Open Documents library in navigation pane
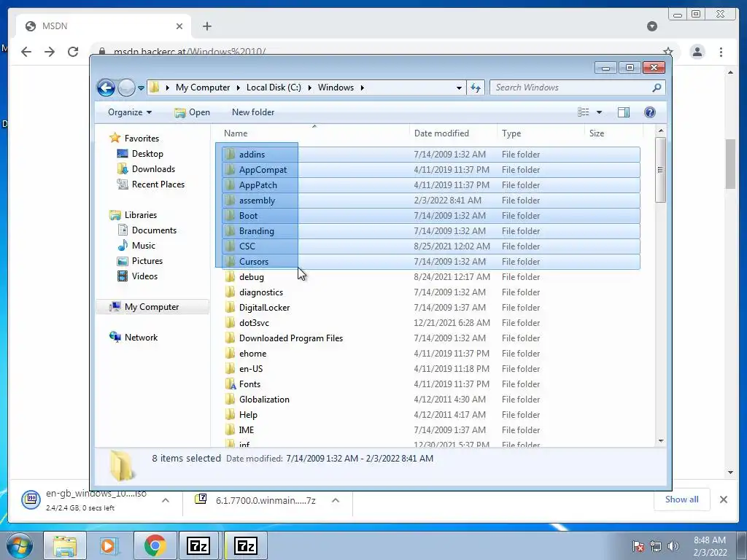This screenshot has height=560, width=747. pyautogui.click(x=154, y=230)
